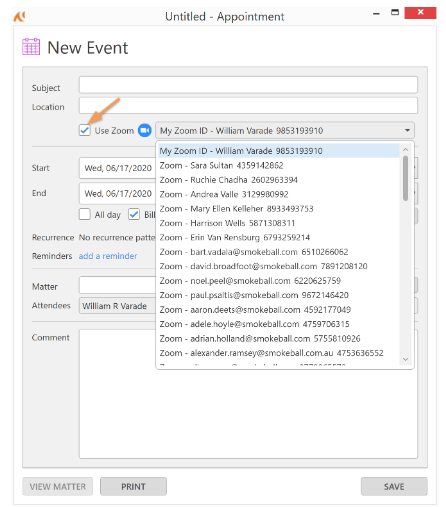Collapse the Zoom ID dropdown arrow
The image size is (446, 507).
tap(407, 130)
